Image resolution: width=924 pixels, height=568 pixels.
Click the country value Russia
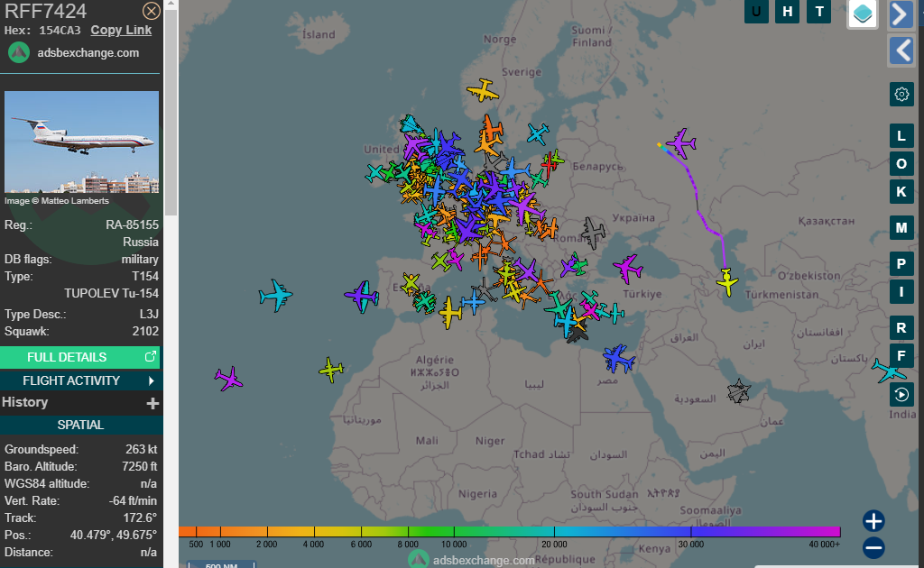pyautogui.click(x=140, y=242)
